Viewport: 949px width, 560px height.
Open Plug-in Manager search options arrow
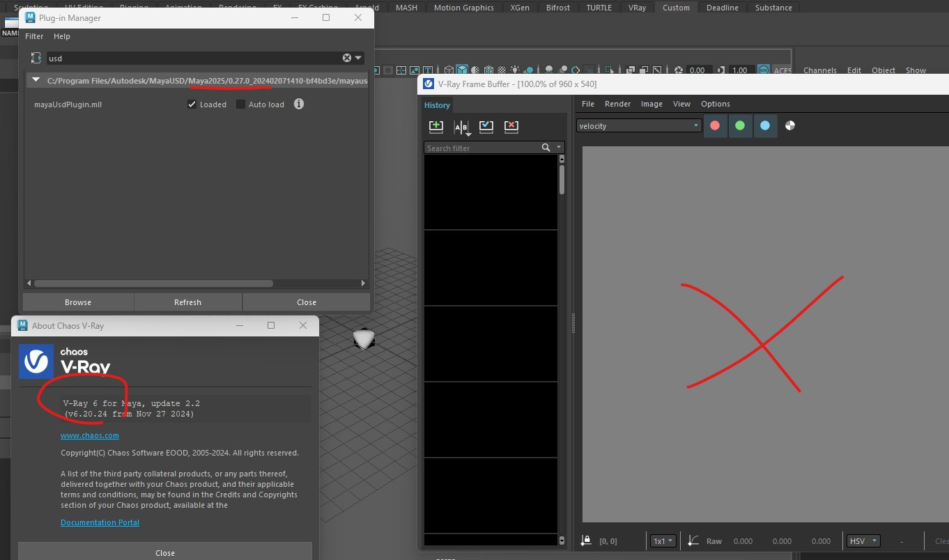358,58
